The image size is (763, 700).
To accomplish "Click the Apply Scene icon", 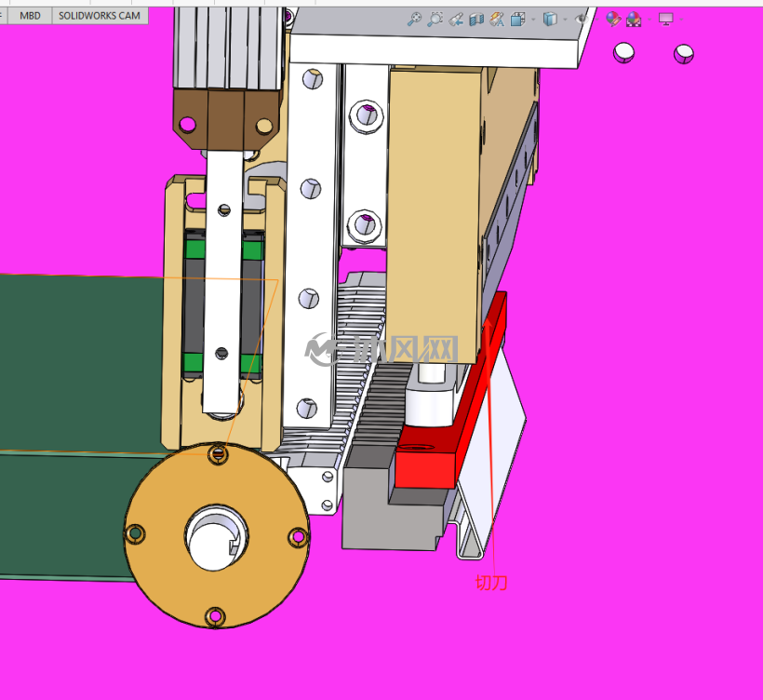I will click(x=634, y=20).
